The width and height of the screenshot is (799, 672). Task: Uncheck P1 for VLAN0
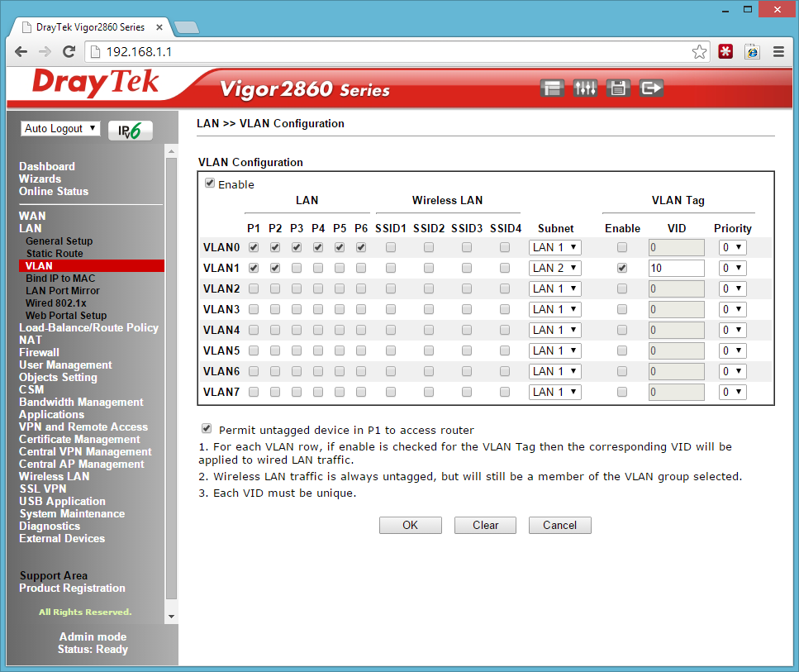click(254, 247)
